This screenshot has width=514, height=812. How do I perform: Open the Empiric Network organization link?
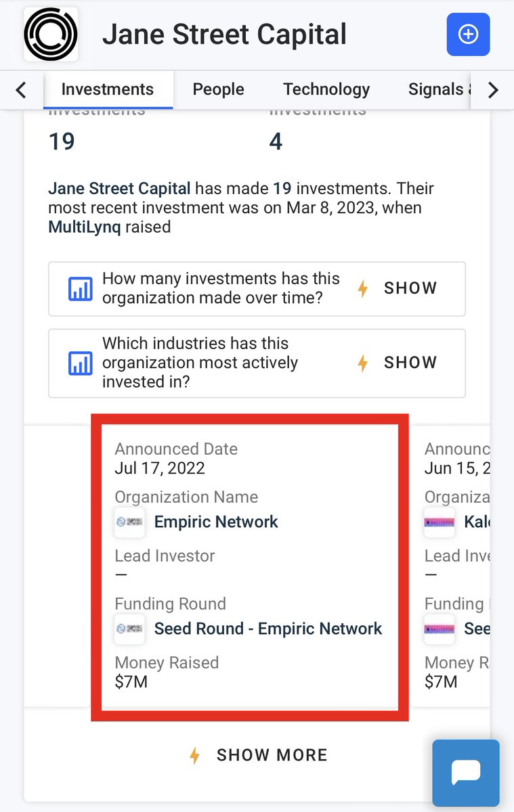[216, 522]
